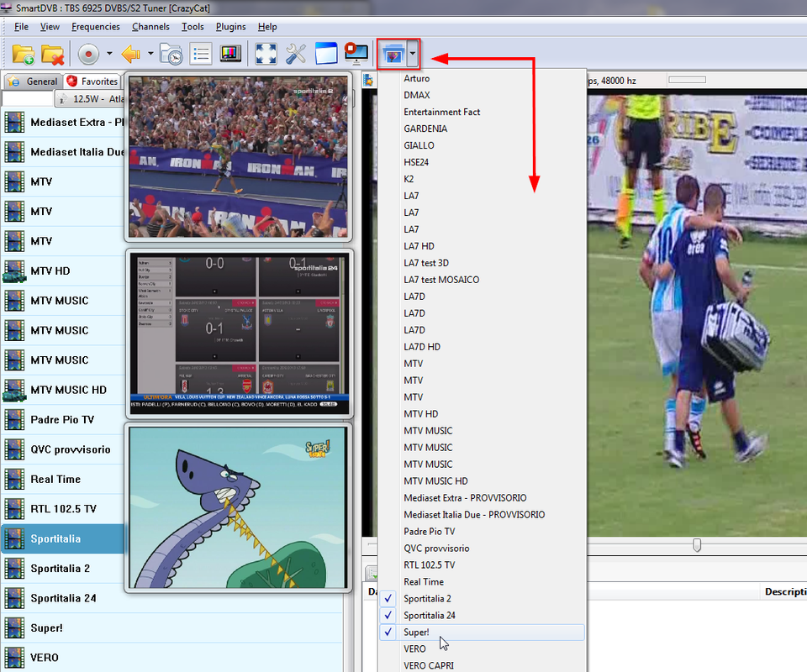
Task: Select Sportitalia 2 in the channel list
Action: 63,569
